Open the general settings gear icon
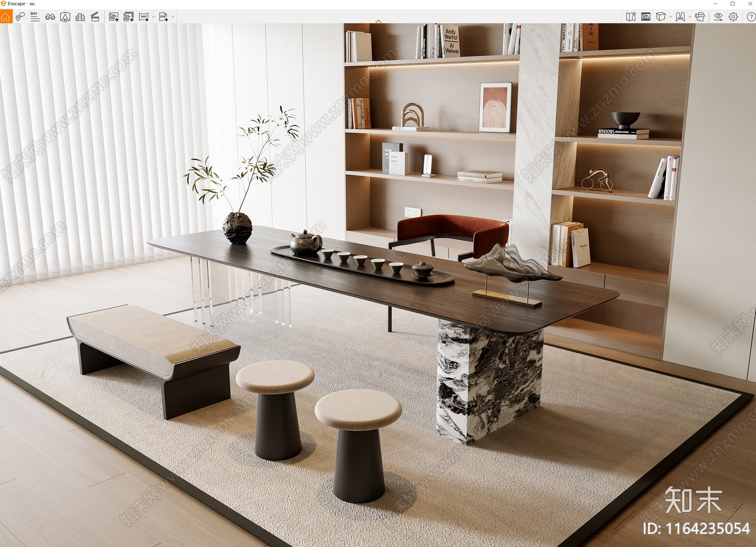 733,17
